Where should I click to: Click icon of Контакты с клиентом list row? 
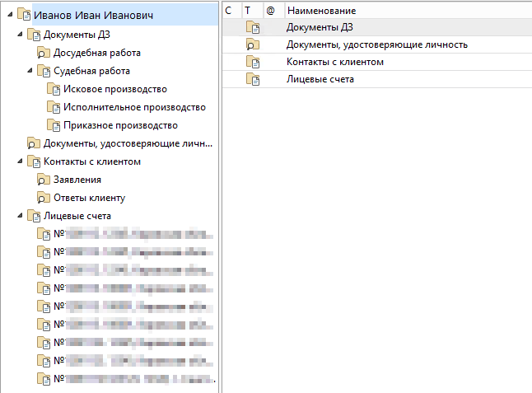pos(254,63)
